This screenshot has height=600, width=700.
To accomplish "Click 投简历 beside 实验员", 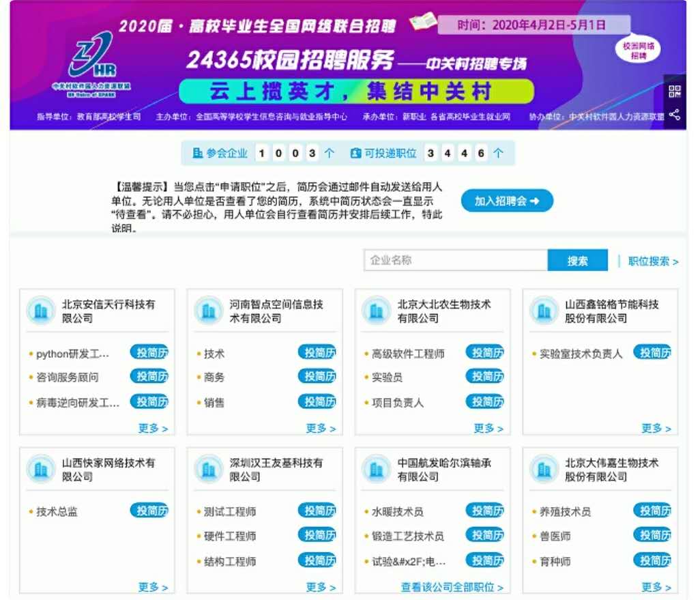I will pyautogui.click(x=485, y=377).
